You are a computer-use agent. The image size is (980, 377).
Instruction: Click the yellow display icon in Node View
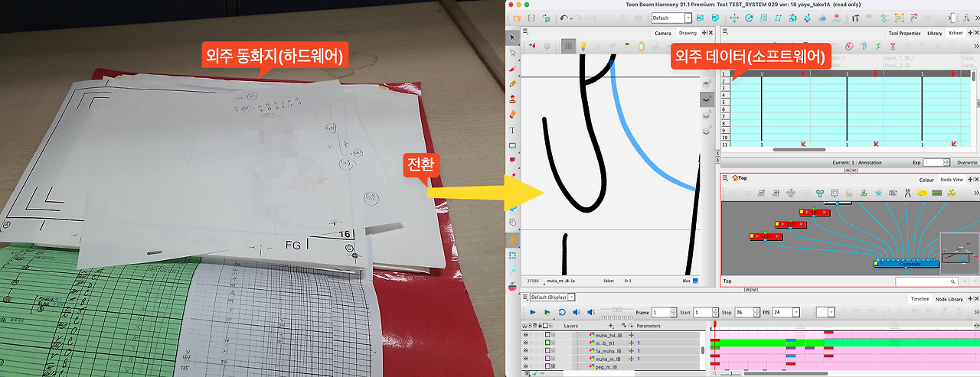[x=922, y=193]
